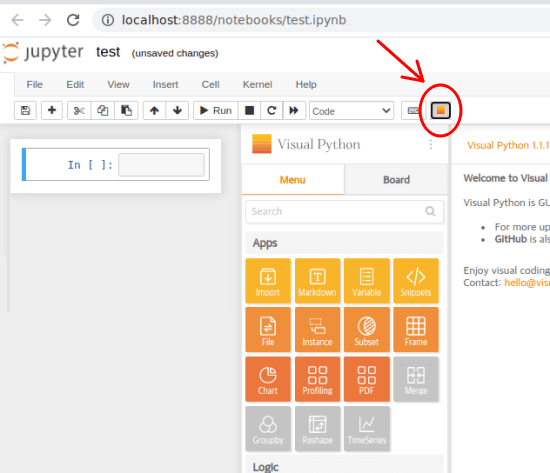
Task: Open the Import app tile
Action: coord(268,281)
